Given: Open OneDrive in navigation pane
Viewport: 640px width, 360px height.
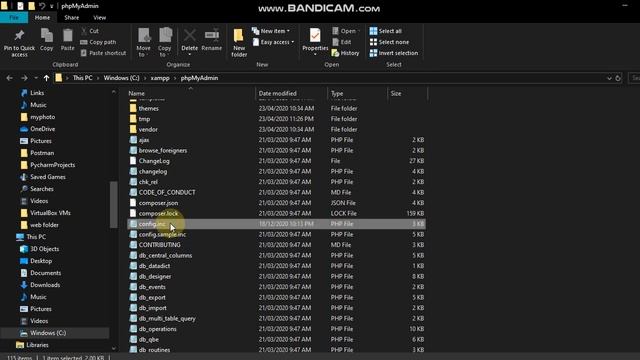Looking at the screenshot, I should (38, 129).
